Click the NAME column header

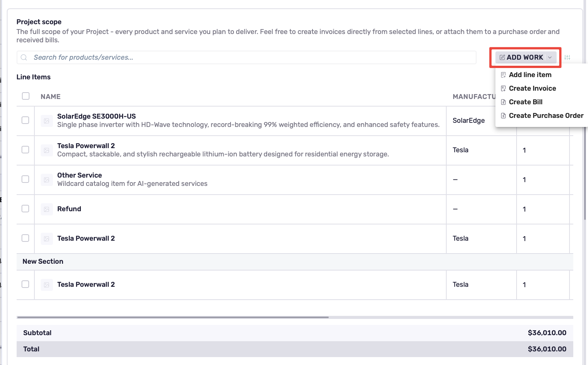pos(51,97)
